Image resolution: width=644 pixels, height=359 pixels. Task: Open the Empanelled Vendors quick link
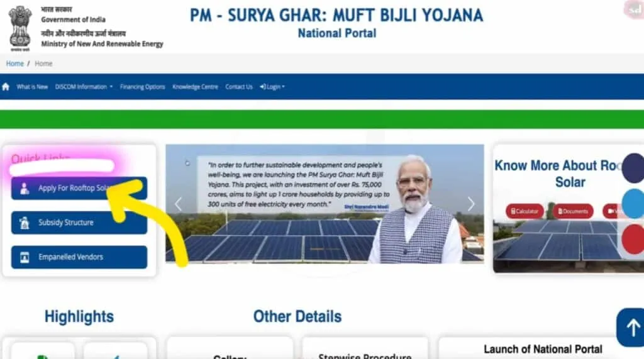click(x=79, y=257)
